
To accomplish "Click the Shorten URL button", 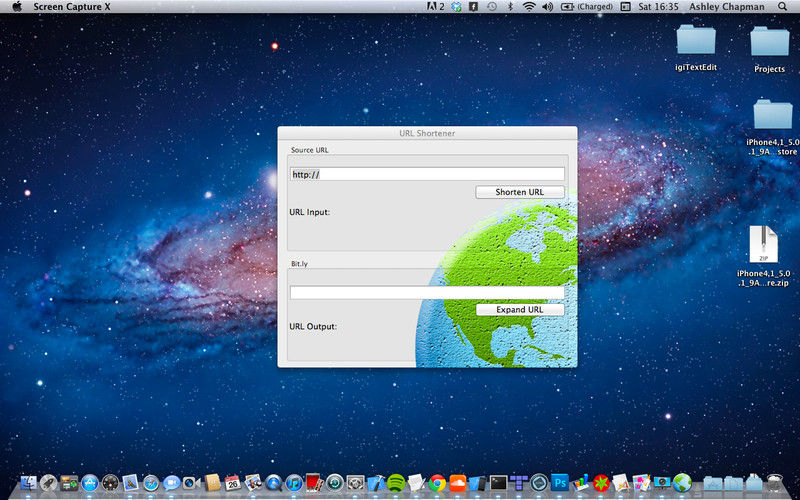I will [x=520, y=192].
